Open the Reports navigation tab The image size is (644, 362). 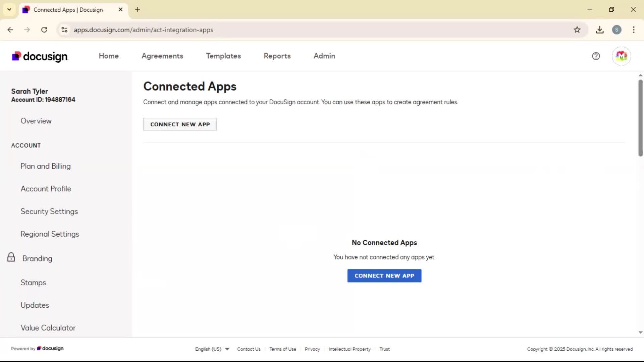click(x=277, y=56)
